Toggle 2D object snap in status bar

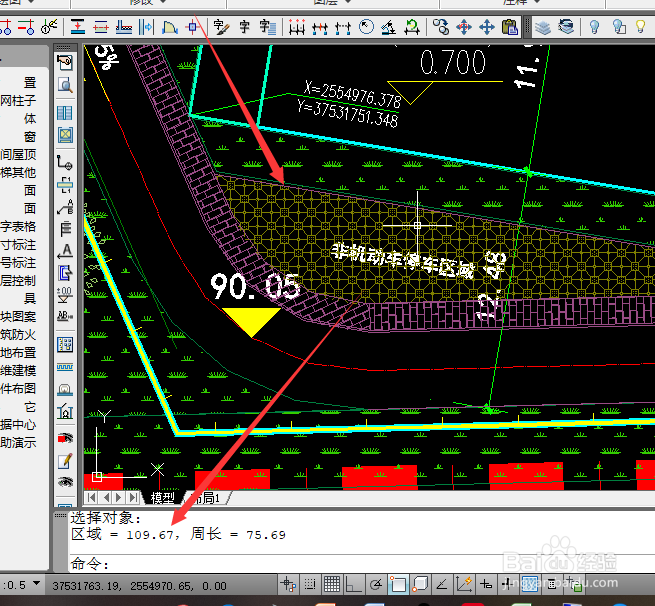point(398,584)
